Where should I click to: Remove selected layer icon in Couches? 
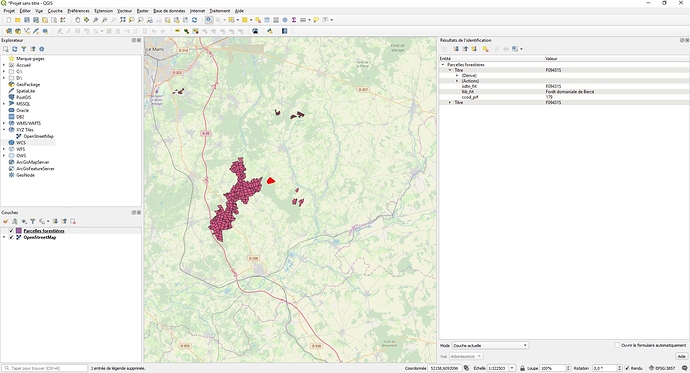73,221
